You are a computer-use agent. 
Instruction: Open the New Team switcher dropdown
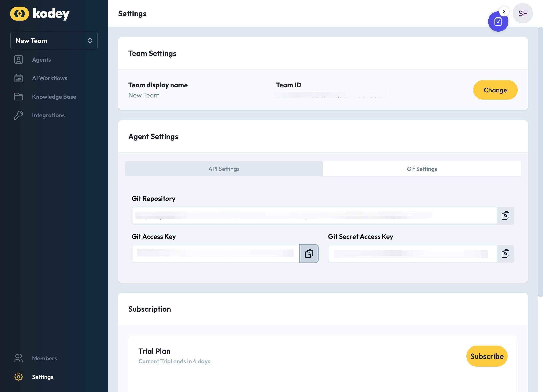tap(54, 41)
